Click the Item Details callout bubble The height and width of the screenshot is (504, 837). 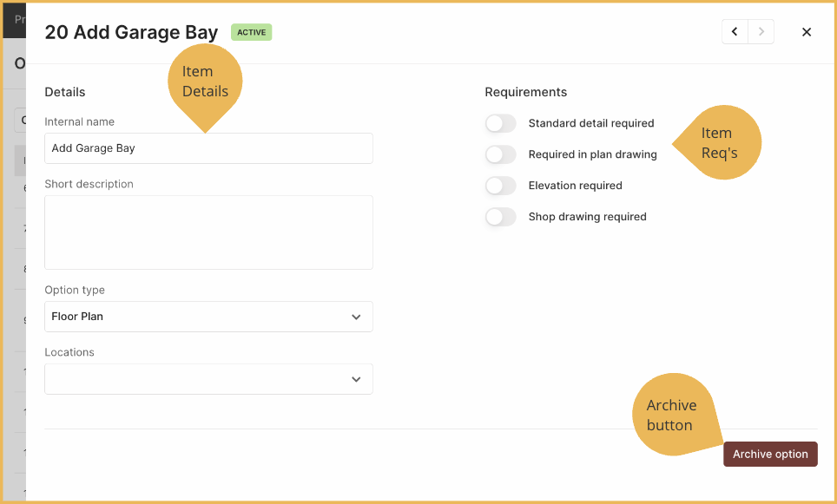coord(205,82)
